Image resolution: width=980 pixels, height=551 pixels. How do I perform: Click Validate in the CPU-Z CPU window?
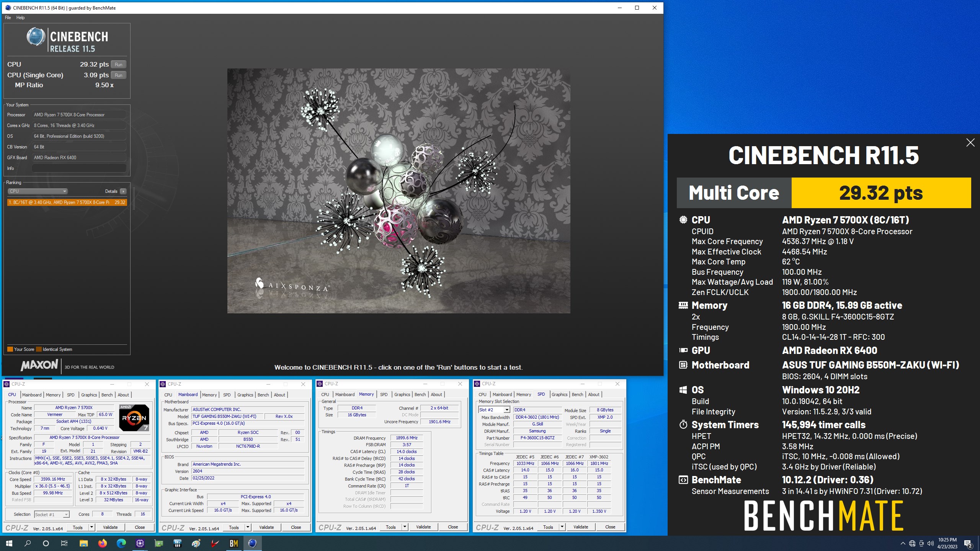(x=110, y=527)
